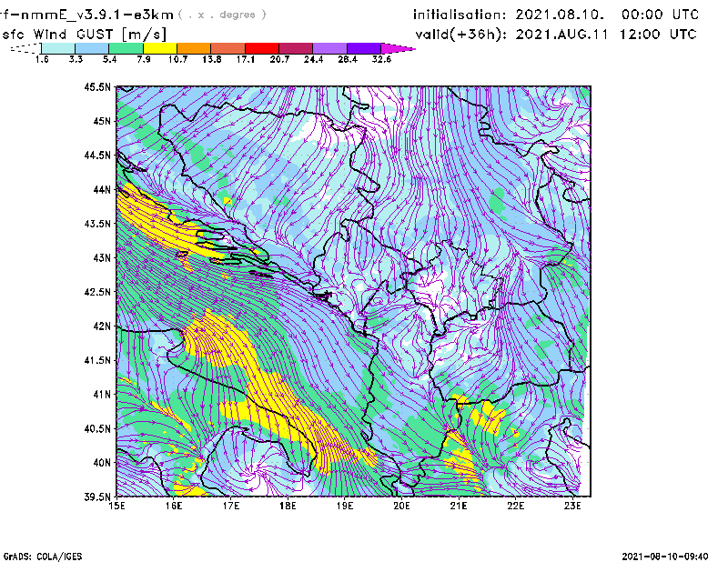Click the 41.5N latitude label
The image size is (728, 562).
point(98,360)
